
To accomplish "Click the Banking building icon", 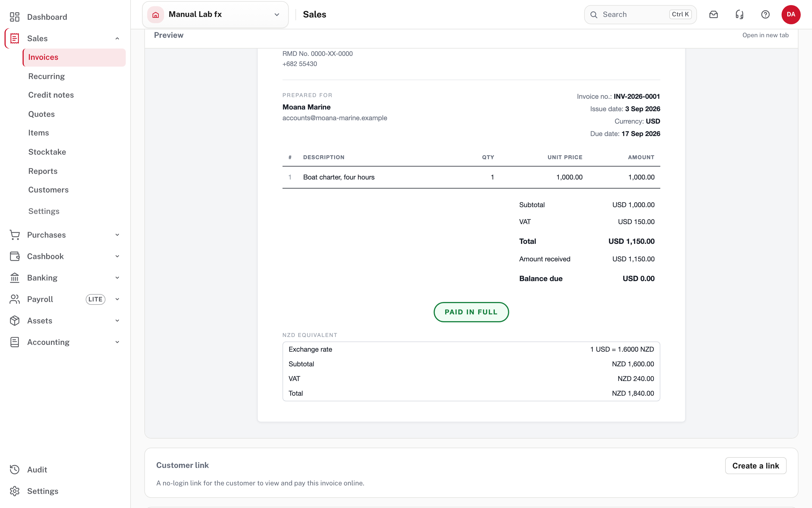I will (x=14, y=278).
